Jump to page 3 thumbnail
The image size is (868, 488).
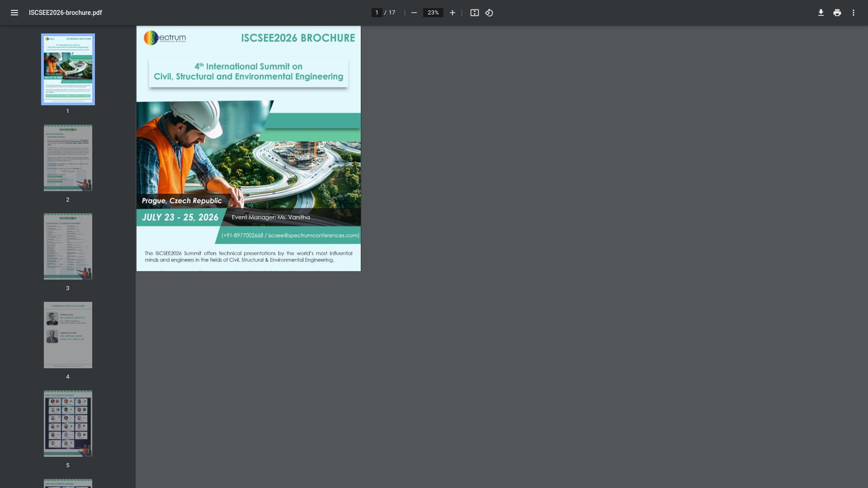(x=68, y=246)
